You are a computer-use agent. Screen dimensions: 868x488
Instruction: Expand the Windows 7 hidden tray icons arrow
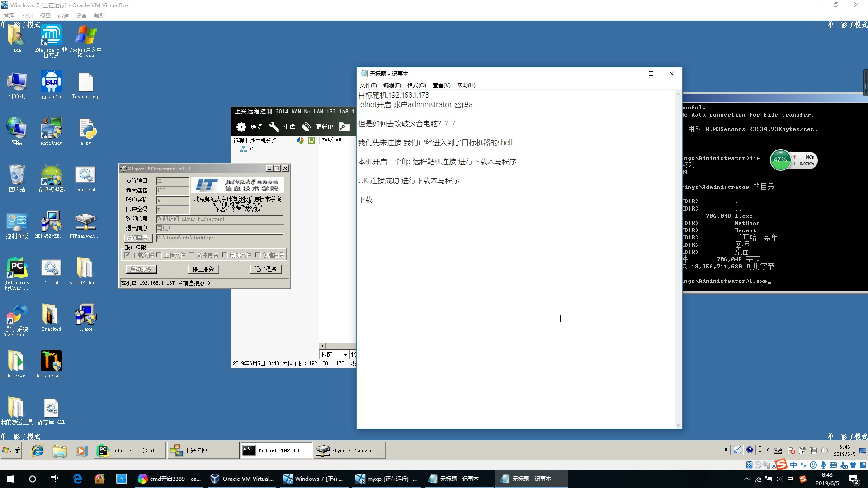[768, 450]
